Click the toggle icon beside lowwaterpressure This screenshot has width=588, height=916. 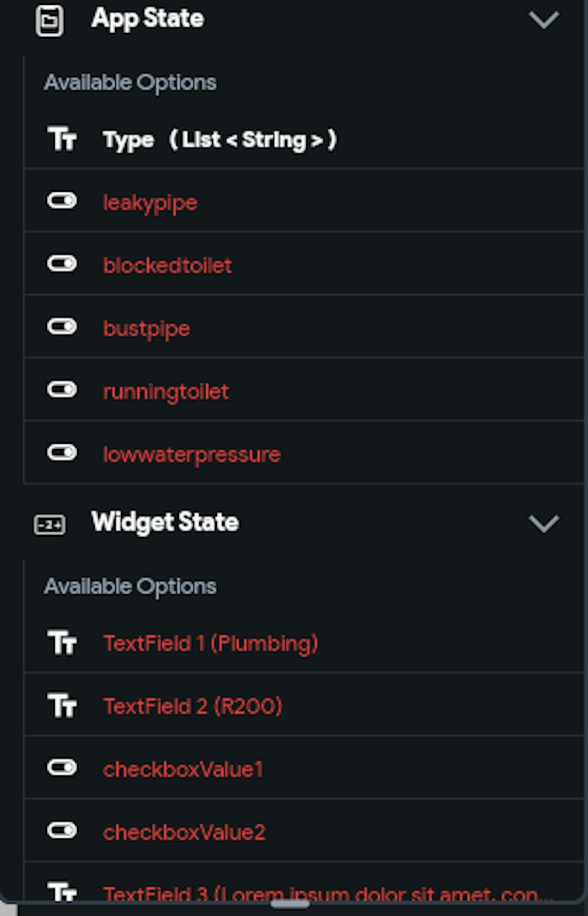coord(62,453)
